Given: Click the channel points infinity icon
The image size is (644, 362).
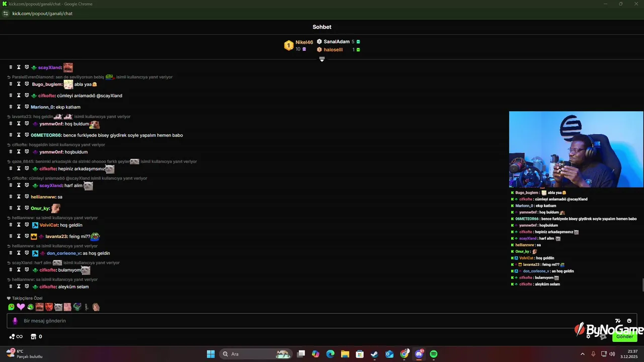Looking at the screenshot, I should pyautogui.click(x=16, y=336).
